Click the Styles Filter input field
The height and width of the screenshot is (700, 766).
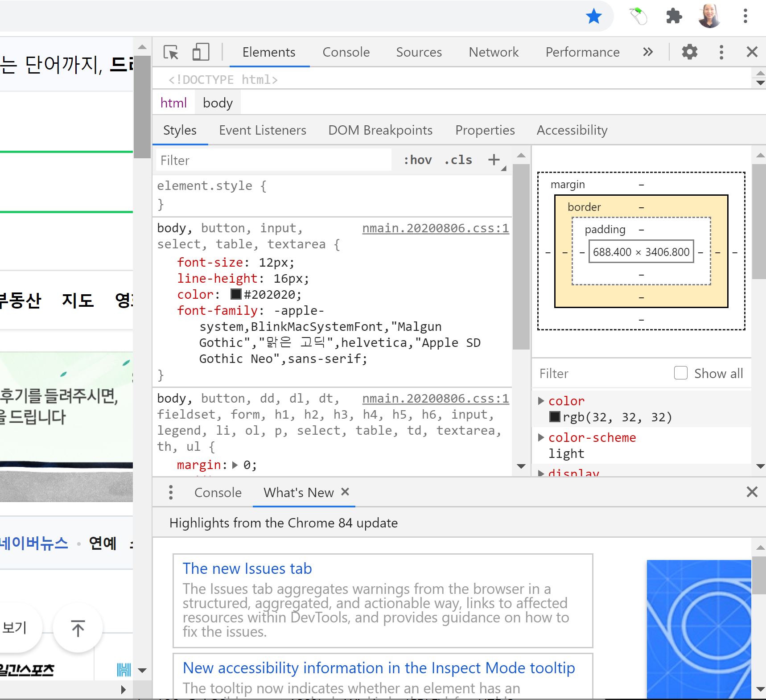(273, 161)
